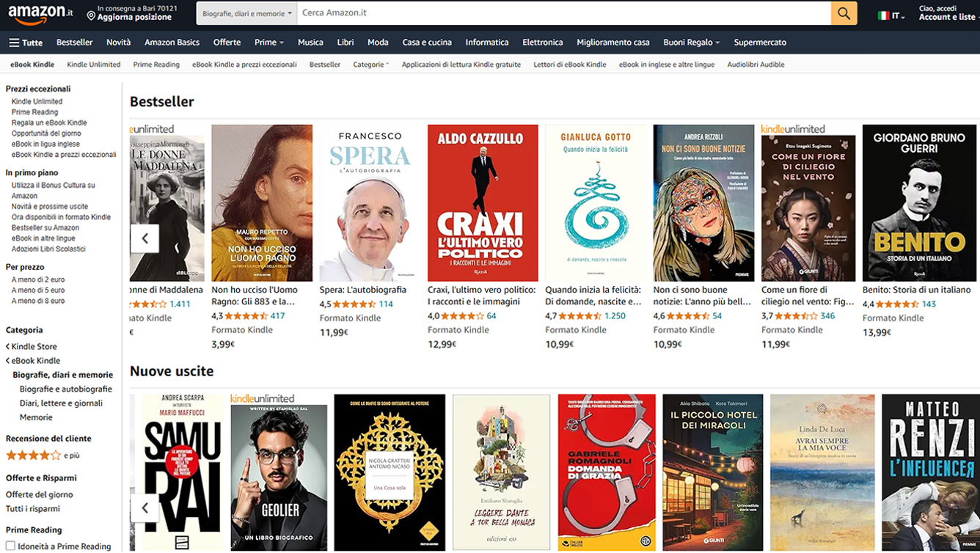The width and height of the screenshot is (980, 553).
Task: Open Offerte in navigation bar
Action: coord(227,43)
